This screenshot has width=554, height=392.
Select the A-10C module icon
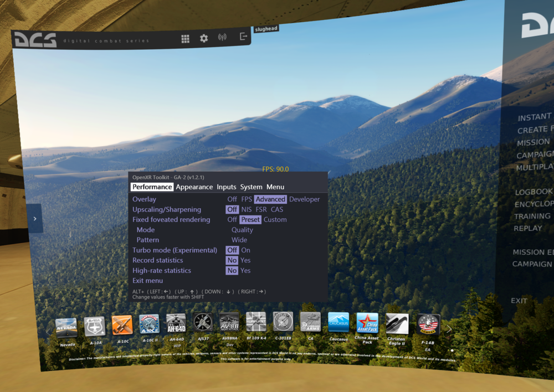121,324
